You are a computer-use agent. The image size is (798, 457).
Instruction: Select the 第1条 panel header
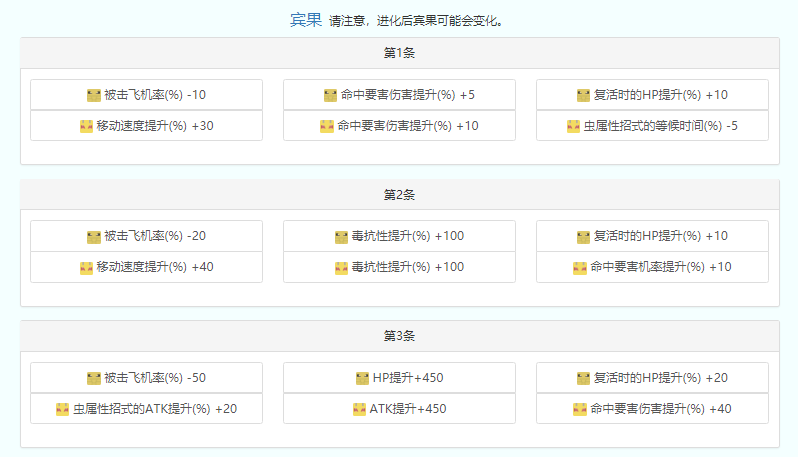(399, 53)
